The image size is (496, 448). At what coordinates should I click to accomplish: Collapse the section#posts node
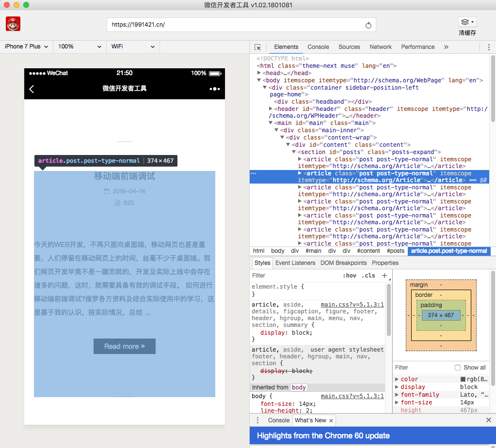[294, 152]
